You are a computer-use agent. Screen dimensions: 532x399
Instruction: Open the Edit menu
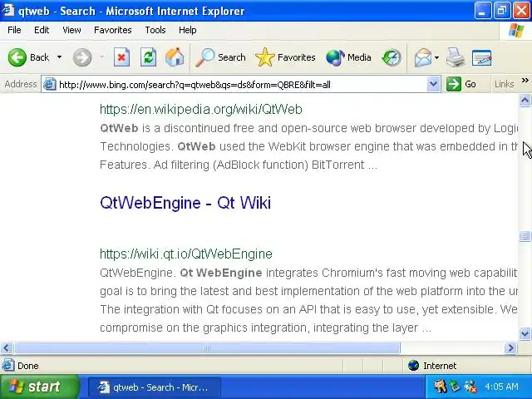(42, 30)
